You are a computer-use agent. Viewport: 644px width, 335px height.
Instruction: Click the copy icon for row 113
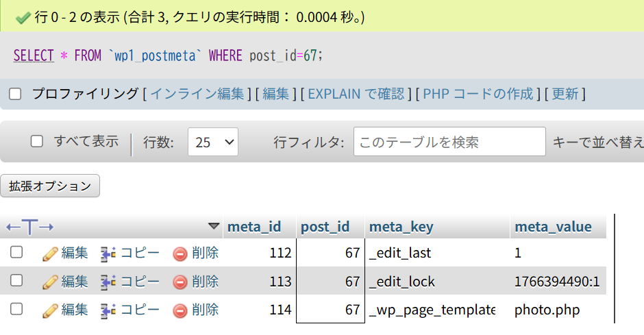click(108, 282)
